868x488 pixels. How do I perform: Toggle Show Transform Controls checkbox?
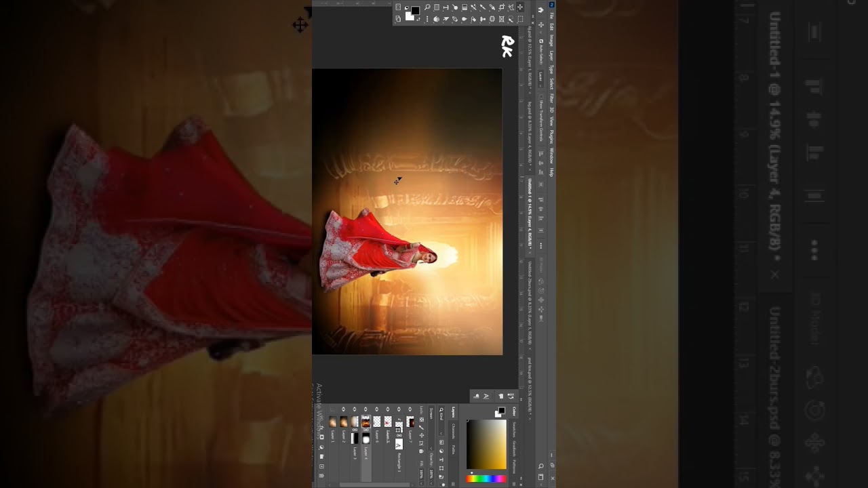point(541,96)
